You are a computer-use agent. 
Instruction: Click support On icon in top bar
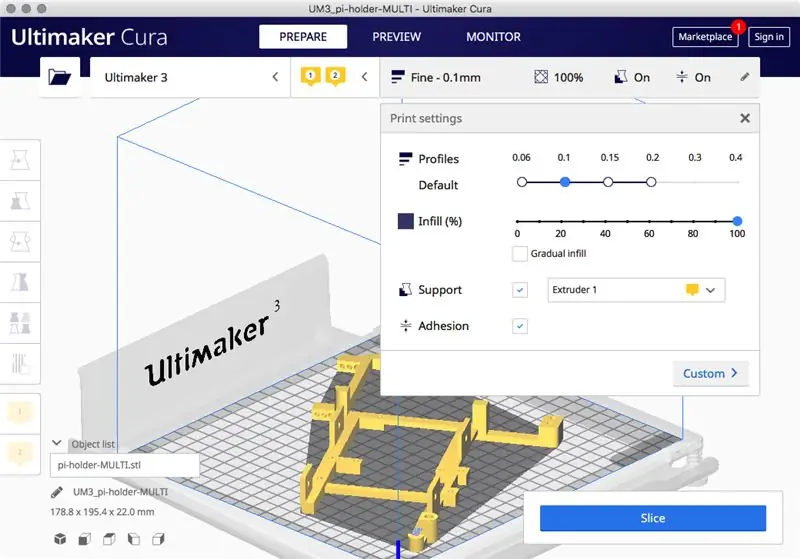point(620,77)
